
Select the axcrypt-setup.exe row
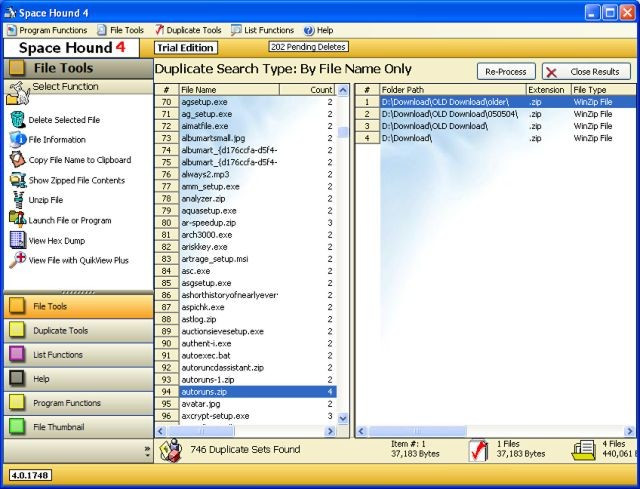pyautogui.click(x=246, y=416)
